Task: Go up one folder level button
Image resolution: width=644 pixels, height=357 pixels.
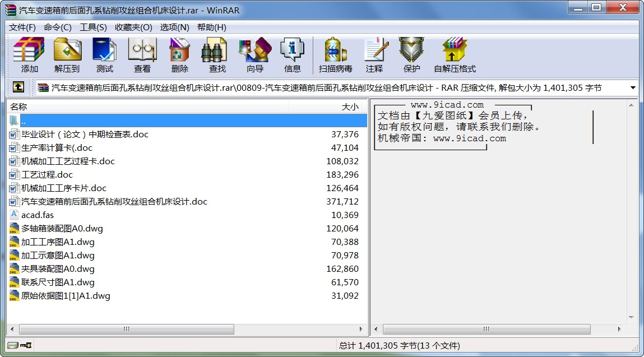Action: pos(18,87)
